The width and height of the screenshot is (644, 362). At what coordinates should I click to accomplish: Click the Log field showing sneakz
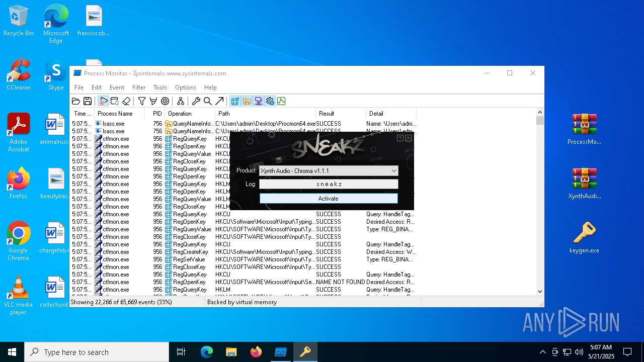[329, 185]
